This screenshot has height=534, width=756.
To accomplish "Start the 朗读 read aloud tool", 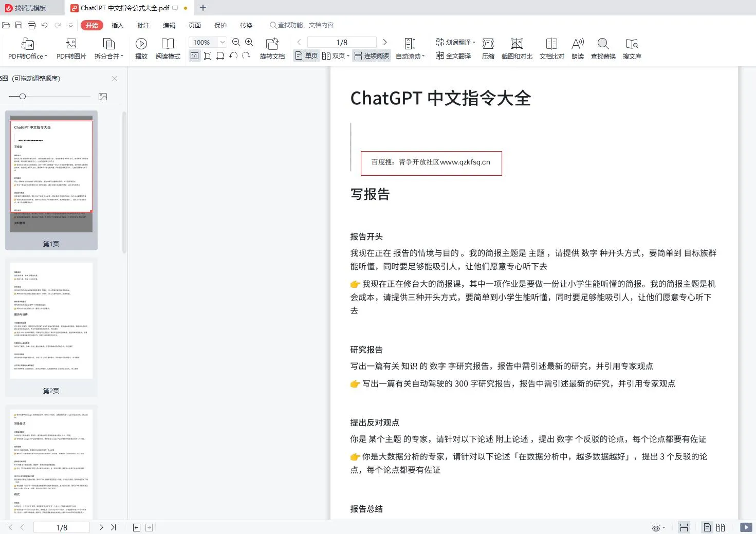I will click(x=578, y=49).
